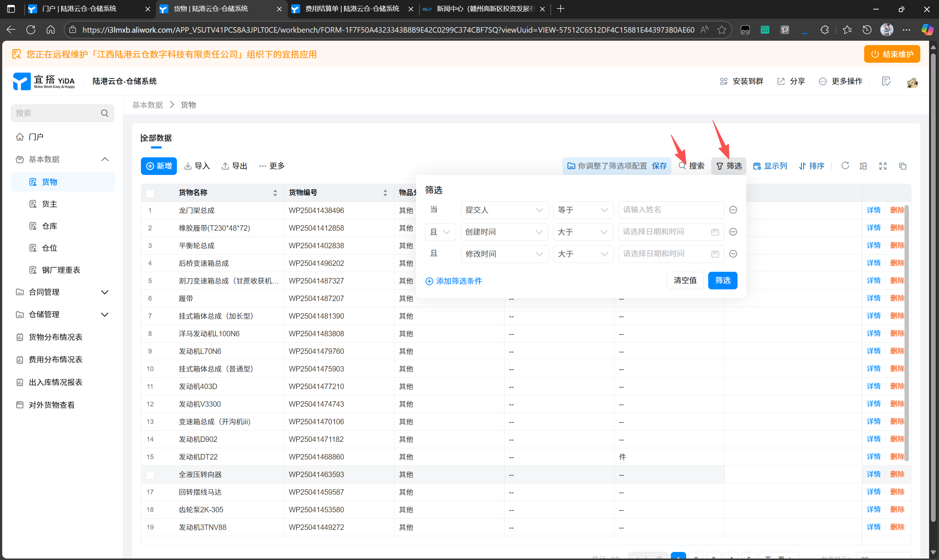Click the copy window icon in toolbar

902,166
